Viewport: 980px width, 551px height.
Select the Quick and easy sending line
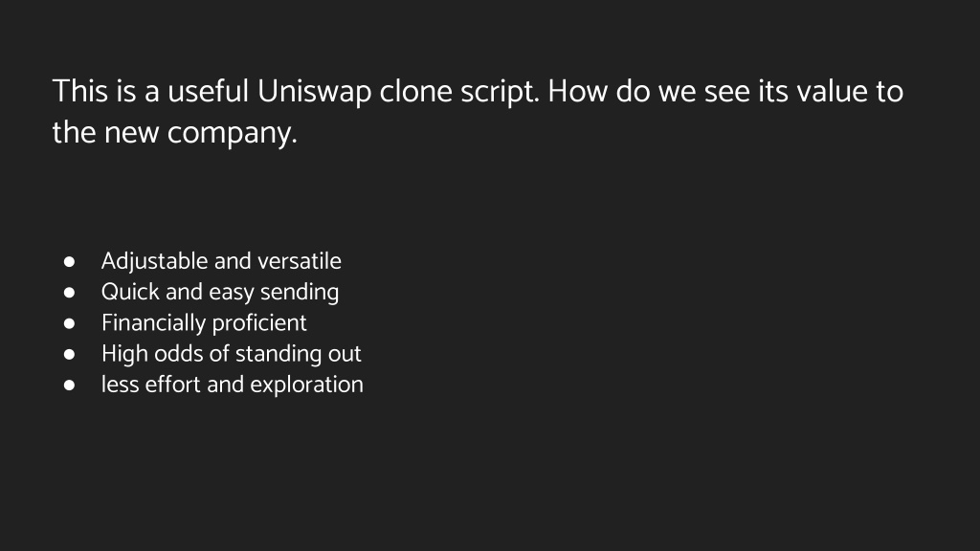[220, 292]
